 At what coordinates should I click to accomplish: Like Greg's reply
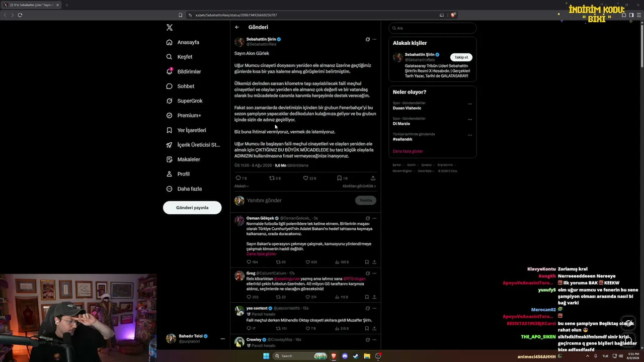(308, 297)
